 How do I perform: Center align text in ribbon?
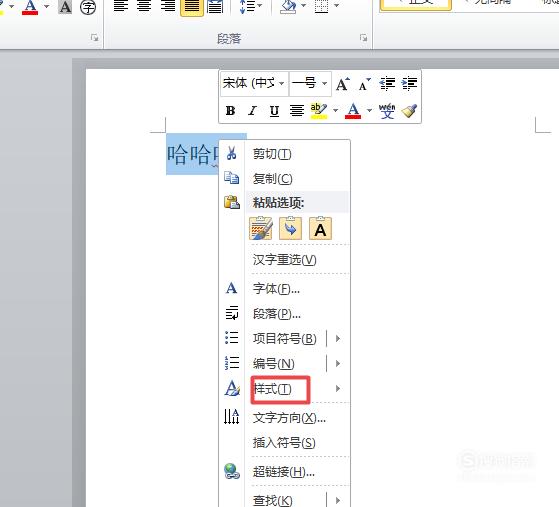[144, 6]
